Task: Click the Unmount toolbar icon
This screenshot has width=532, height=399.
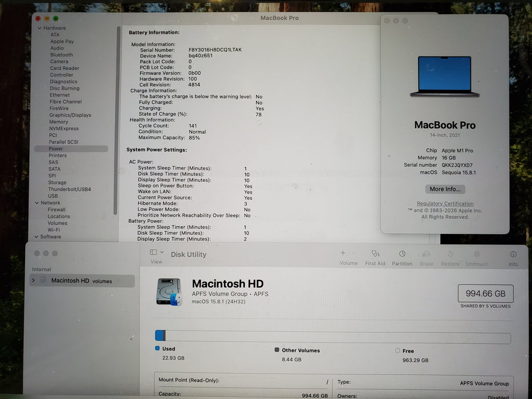Action: (x=477, y=254)
